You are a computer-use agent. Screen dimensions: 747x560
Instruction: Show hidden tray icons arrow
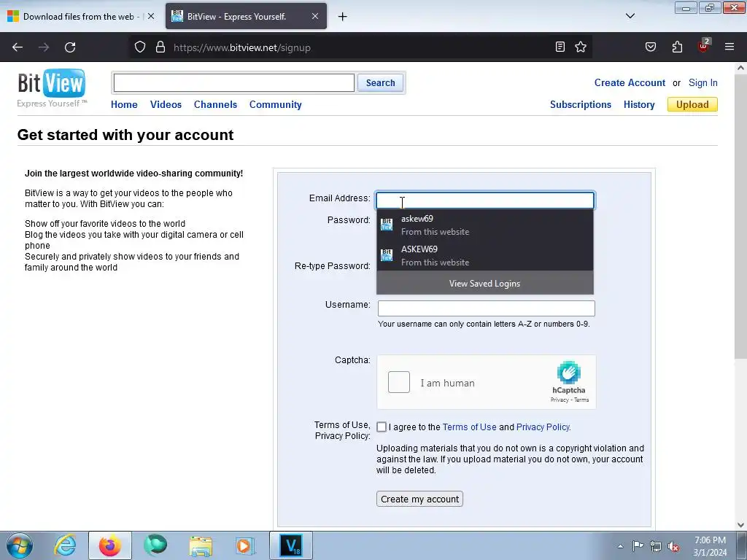(x=620, y=546)
